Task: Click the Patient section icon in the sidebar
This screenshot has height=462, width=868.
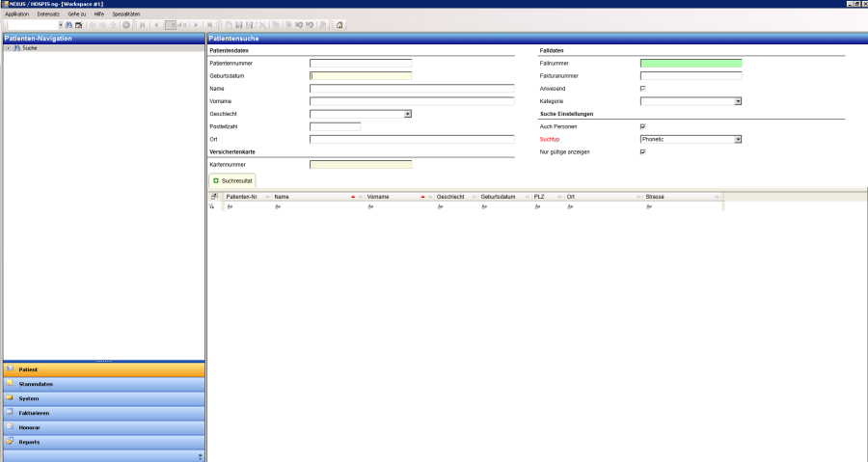Action: coord(10,368)
